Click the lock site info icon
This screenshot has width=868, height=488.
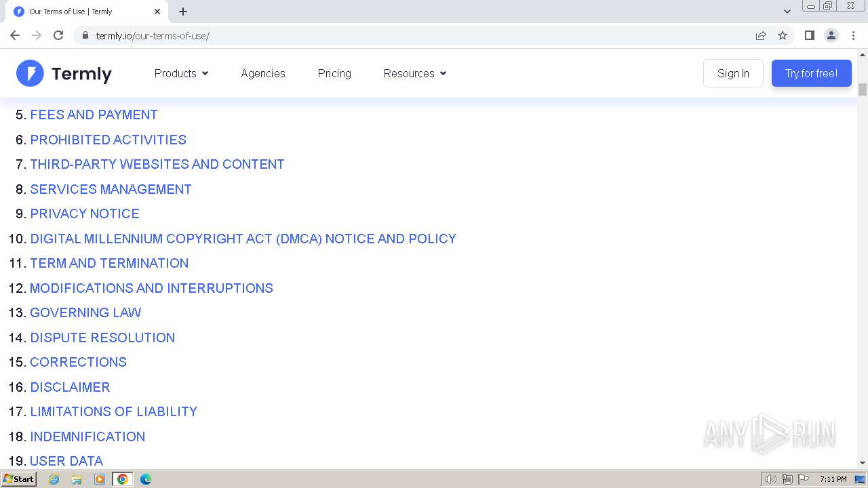tap(85, 35)
